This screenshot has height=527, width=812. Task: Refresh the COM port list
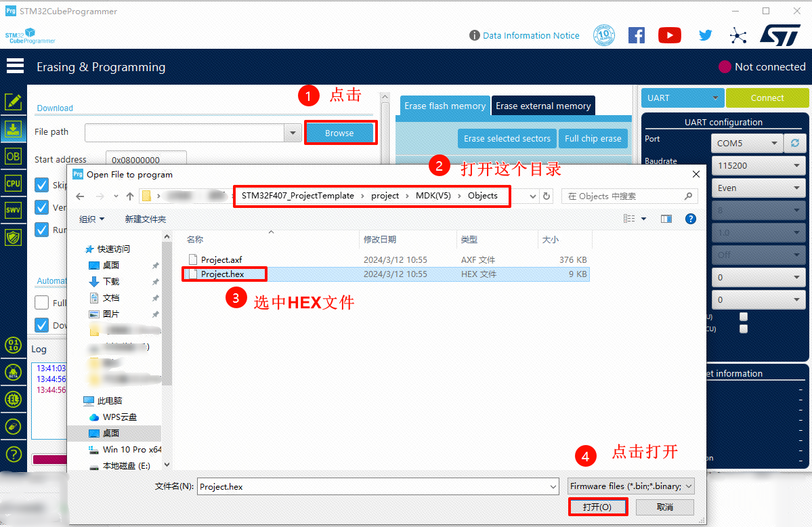click(x=794, y=144)
